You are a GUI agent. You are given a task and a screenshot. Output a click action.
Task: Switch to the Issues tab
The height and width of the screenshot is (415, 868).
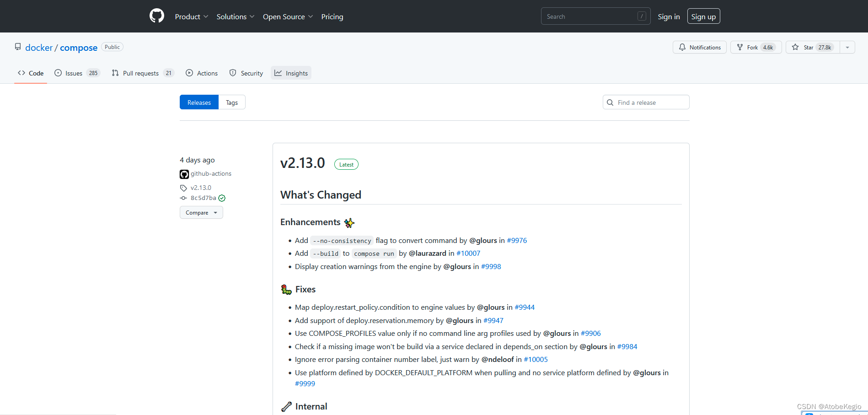77,73
